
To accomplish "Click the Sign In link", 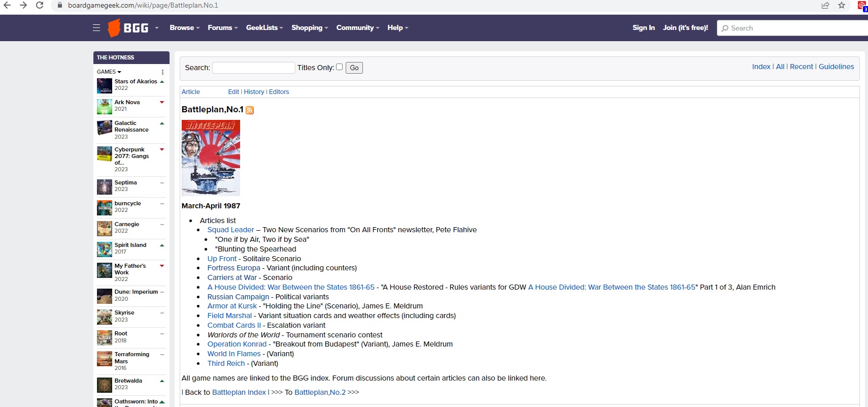I will (643, 28).
